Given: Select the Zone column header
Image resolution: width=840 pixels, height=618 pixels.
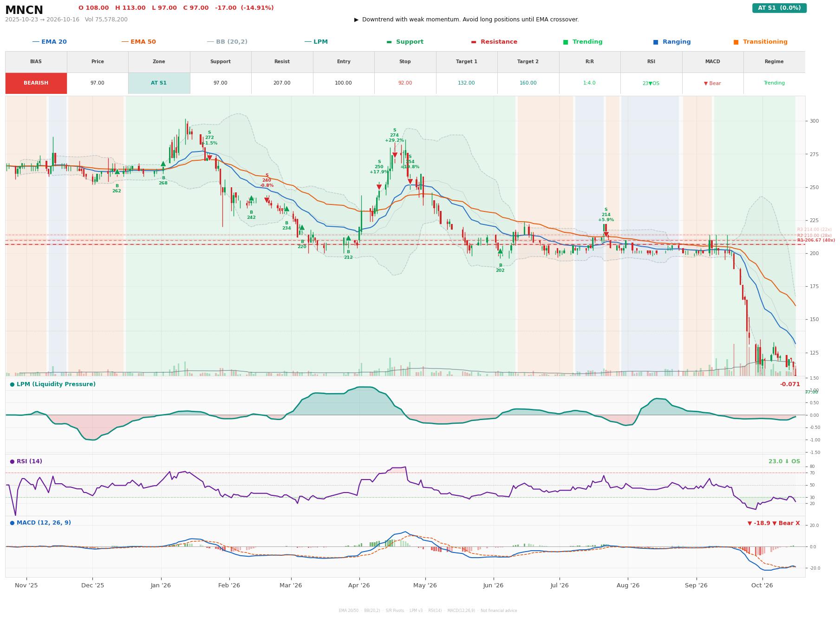Looking at the screenshot, I should 159,62.
